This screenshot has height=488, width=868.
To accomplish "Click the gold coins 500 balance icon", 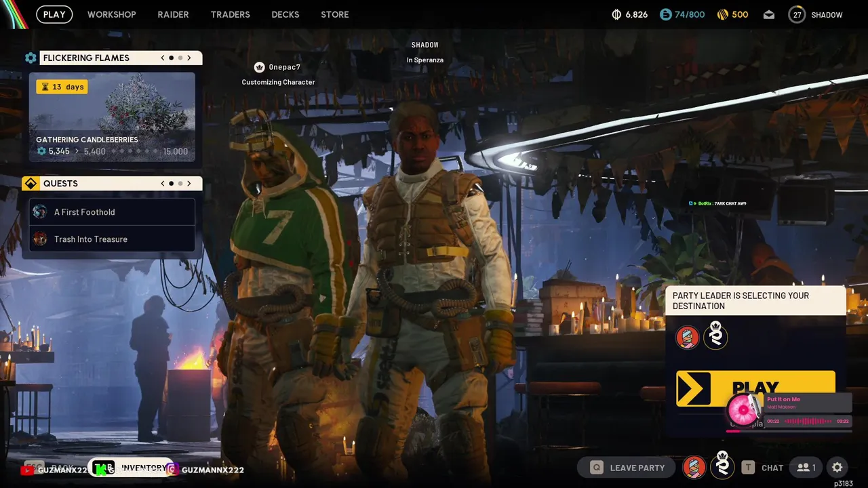I will click(x=722, y=14).
